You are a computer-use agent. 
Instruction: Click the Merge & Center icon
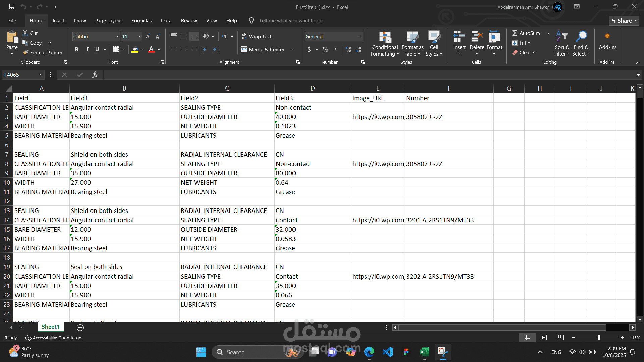[x=244, y=49]
